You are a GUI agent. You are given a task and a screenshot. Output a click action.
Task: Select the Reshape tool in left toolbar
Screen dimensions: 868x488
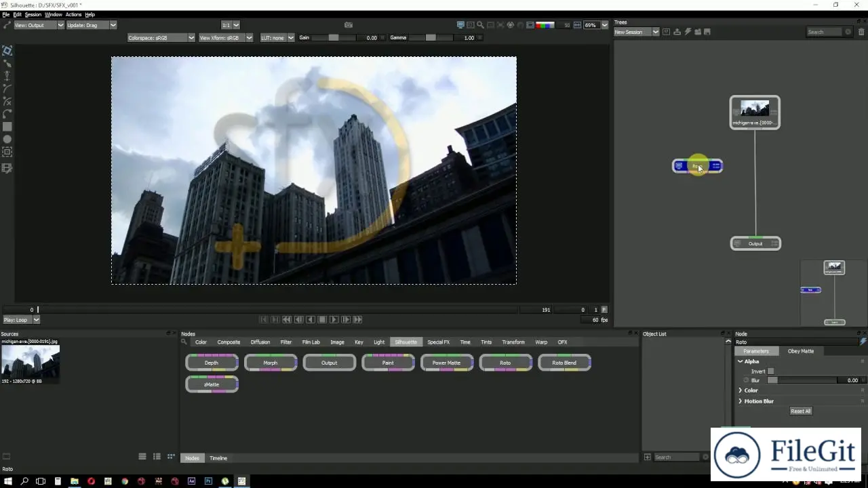7,63
